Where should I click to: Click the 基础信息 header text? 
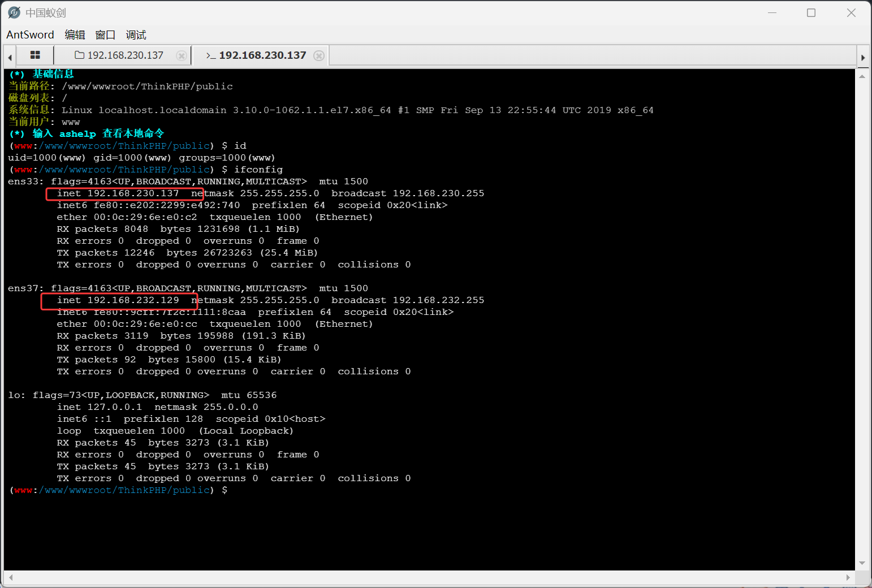click(x=53, y=74)
